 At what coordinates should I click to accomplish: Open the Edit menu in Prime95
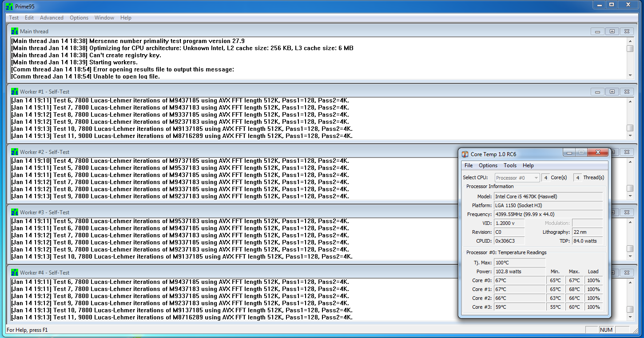coord(29,18)
